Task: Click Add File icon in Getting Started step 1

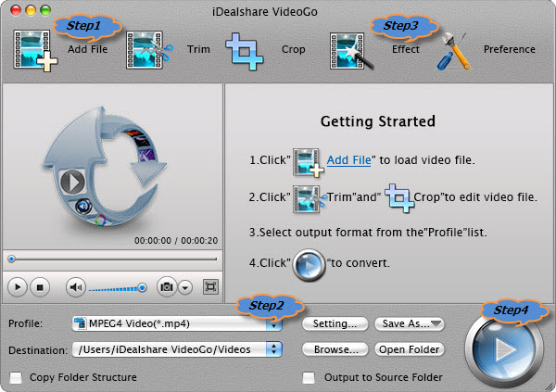Action: coord(308,162)
